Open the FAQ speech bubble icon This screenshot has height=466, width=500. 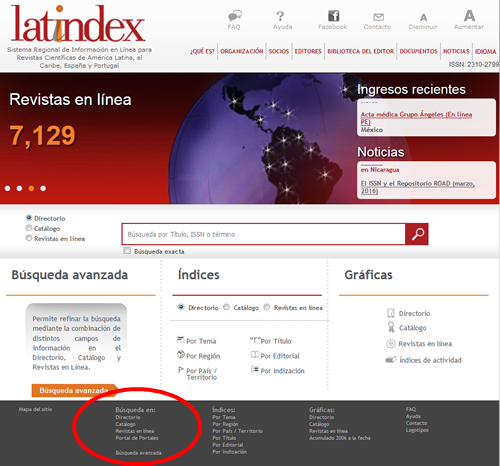click(x=235, y=16)
